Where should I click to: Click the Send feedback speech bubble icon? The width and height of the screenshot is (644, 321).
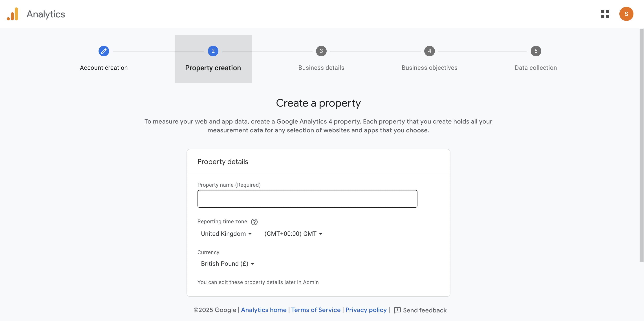coord(397,310)
